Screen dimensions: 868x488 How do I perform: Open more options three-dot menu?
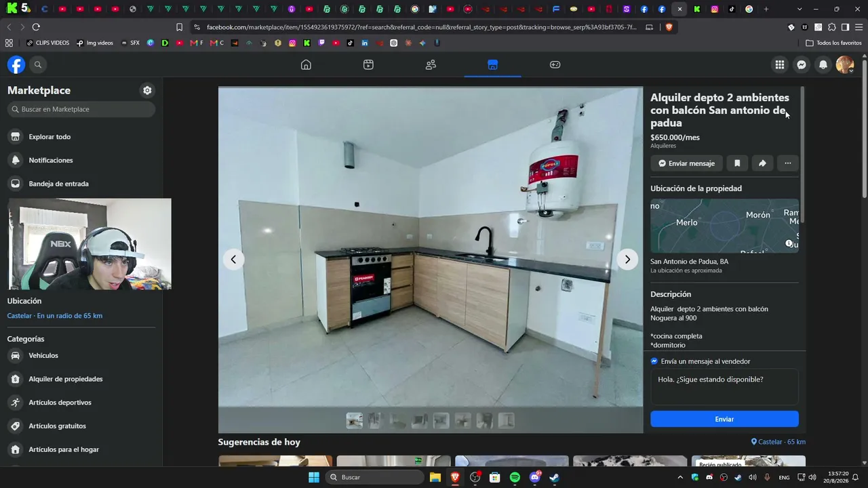coord(787,163)
